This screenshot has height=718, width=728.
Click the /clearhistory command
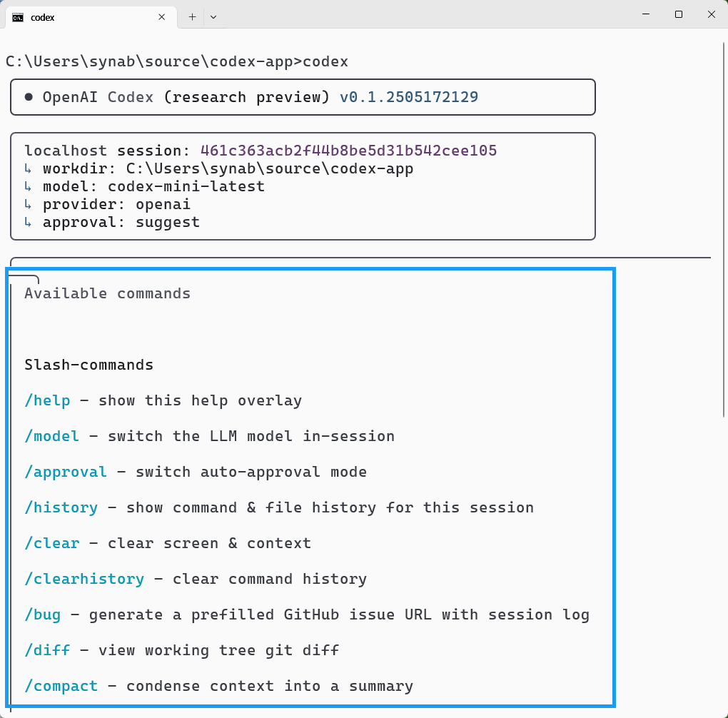pyautogui.click(x=84, y=579)
